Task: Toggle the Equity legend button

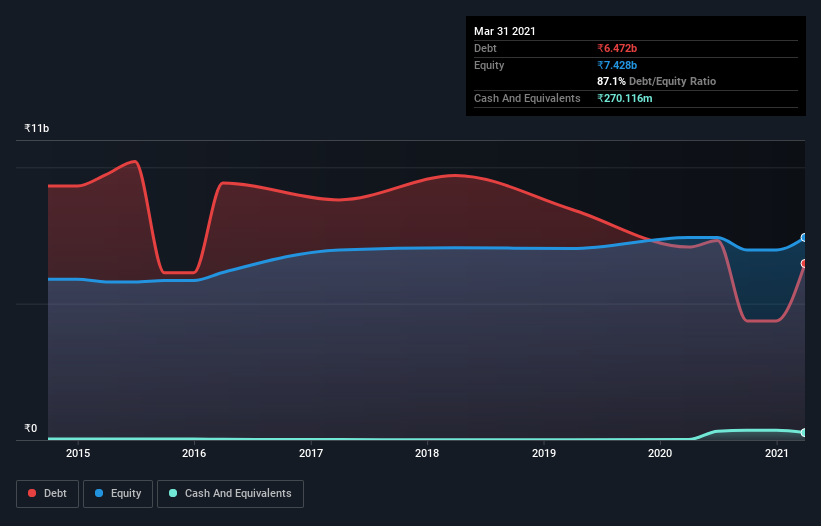Action: (x=118, y=494)
